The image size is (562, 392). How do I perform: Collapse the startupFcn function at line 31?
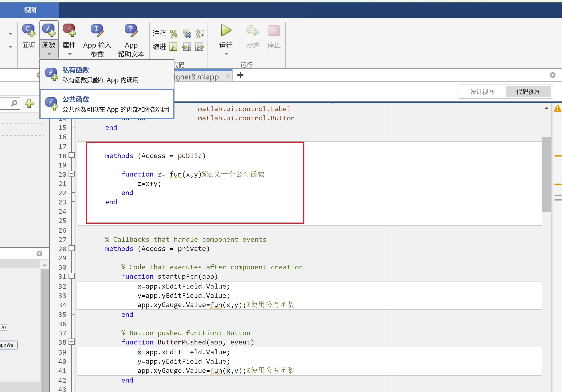pyautogui.click(x=71, y=276)
